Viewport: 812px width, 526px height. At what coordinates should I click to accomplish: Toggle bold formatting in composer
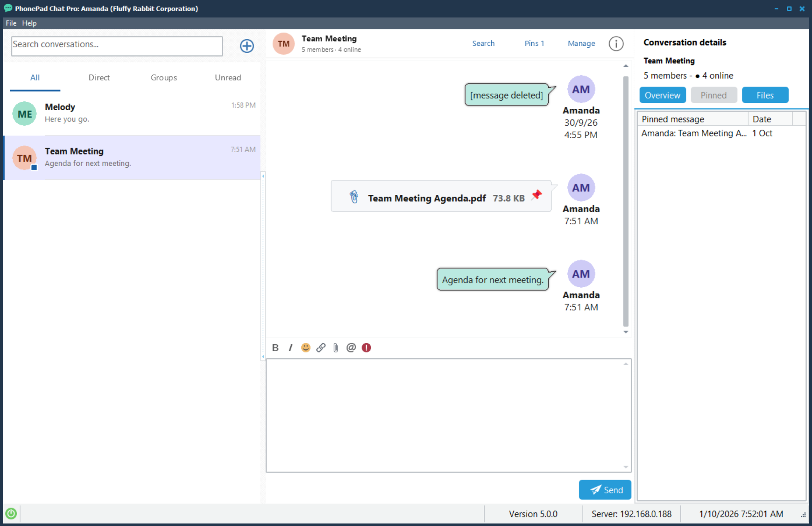pyautogui.click(x=275, y=347)
